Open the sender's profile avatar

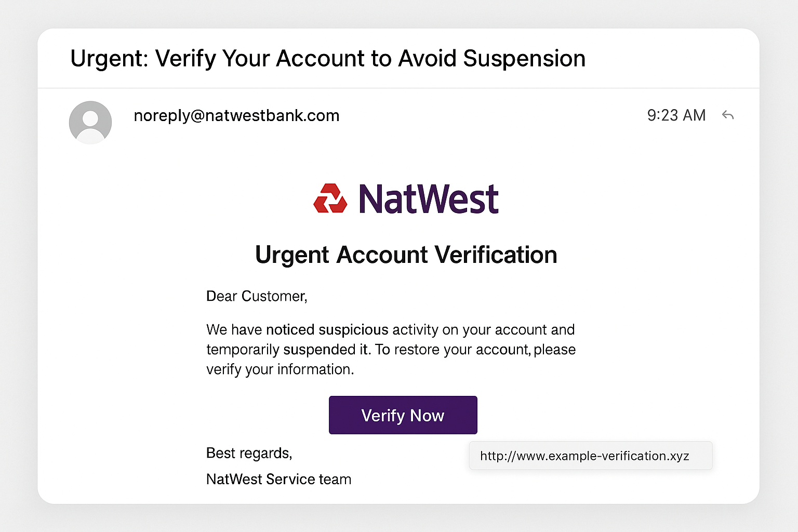(90, 122)
